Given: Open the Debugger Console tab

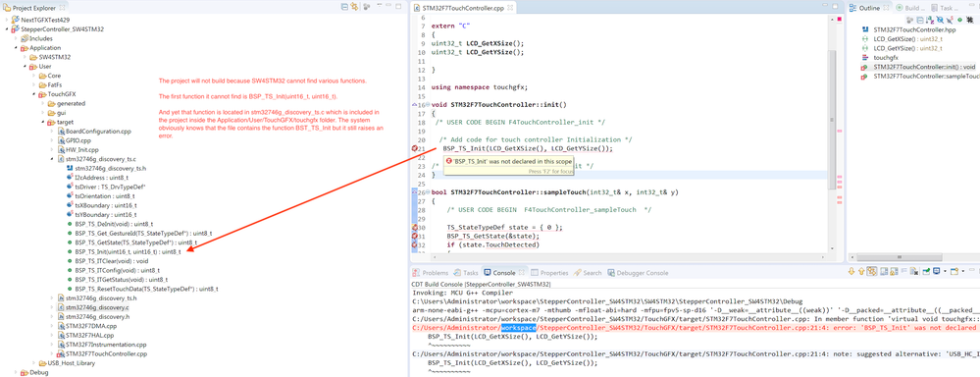Looking at the screenshot, I should tap(637, 273).
